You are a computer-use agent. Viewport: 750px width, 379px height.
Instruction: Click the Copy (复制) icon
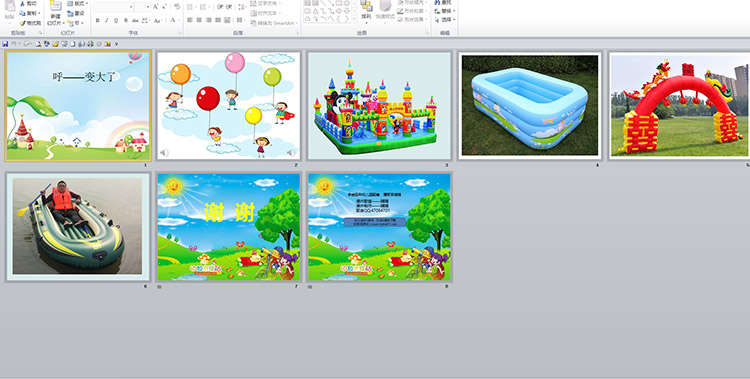[22, 13]
